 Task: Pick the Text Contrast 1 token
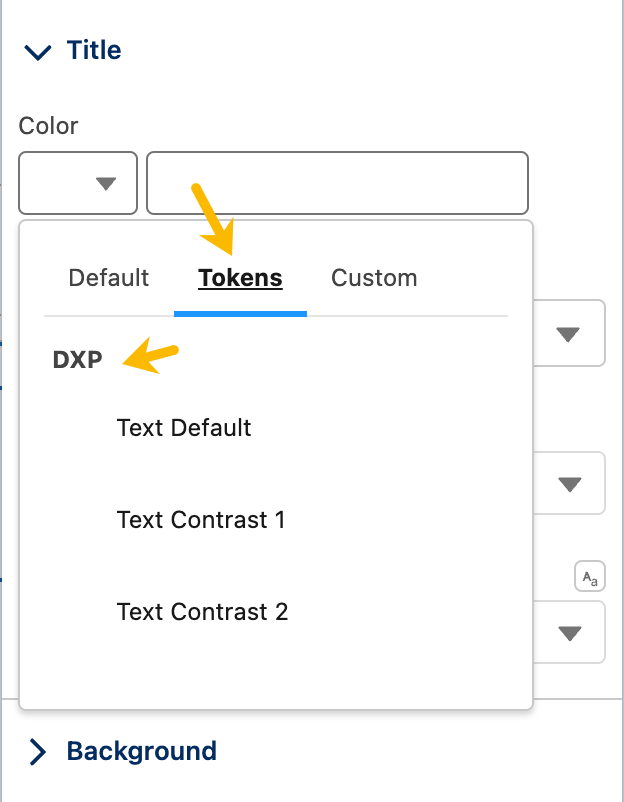(x=201, y=520)
